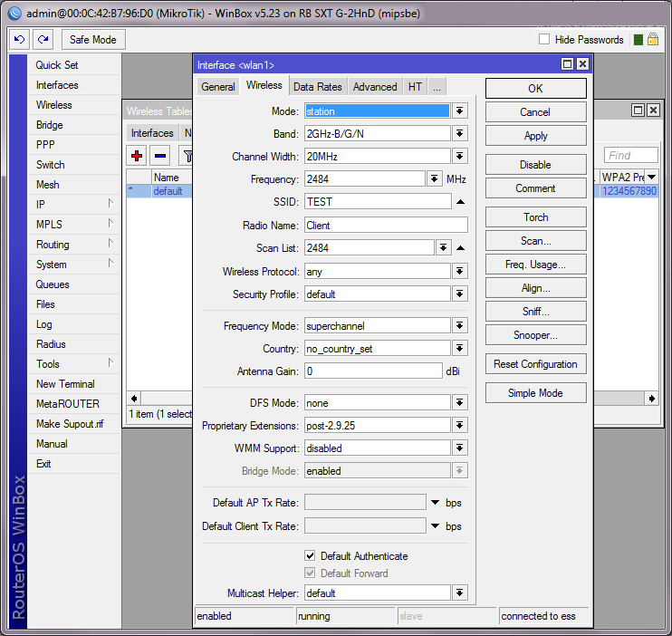The image size is (672, 636).
Task: Switch to the Data Rates tab
Action: point(318,87)
